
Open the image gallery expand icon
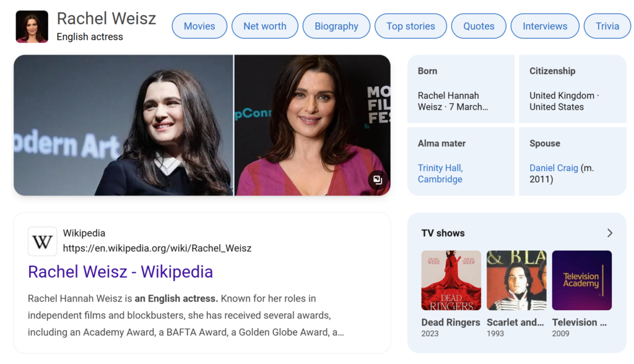377,180
